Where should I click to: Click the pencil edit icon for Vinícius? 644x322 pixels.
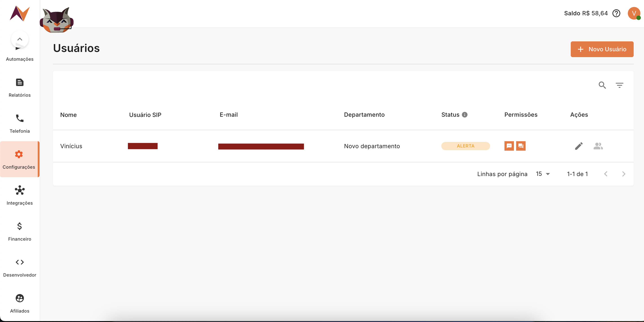pos(579,146)
